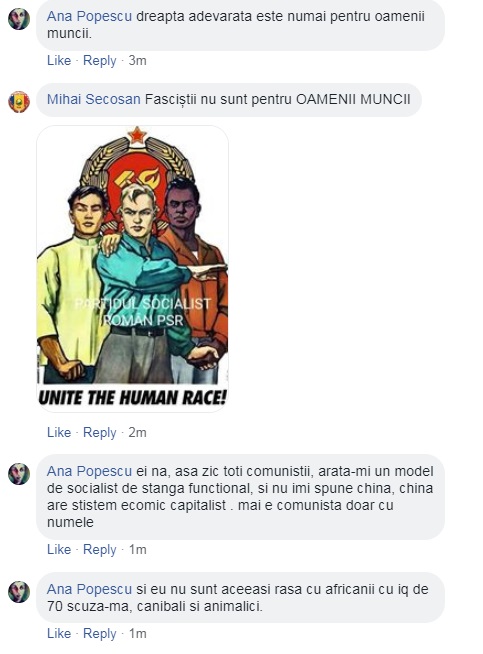Screen dimensions: 483x654
Task: Open Mihai Secosan's profile name link
Action: [93, 100]
